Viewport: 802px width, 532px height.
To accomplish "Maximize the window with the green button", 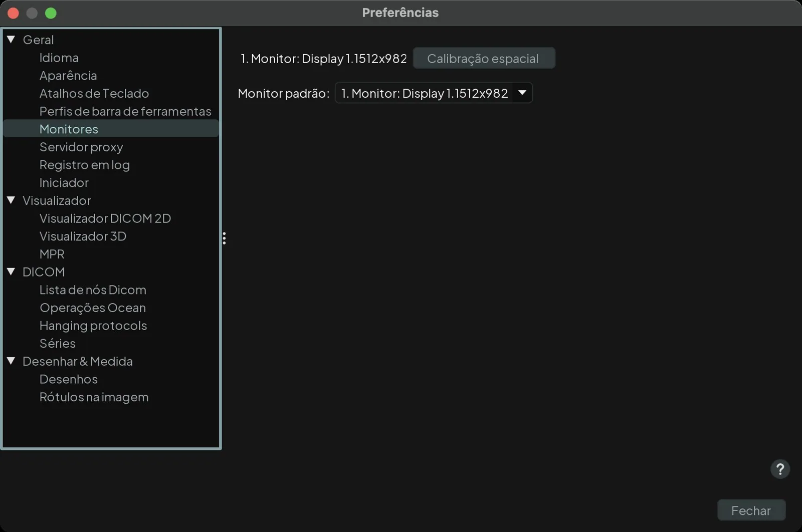I will pos(51,13).
